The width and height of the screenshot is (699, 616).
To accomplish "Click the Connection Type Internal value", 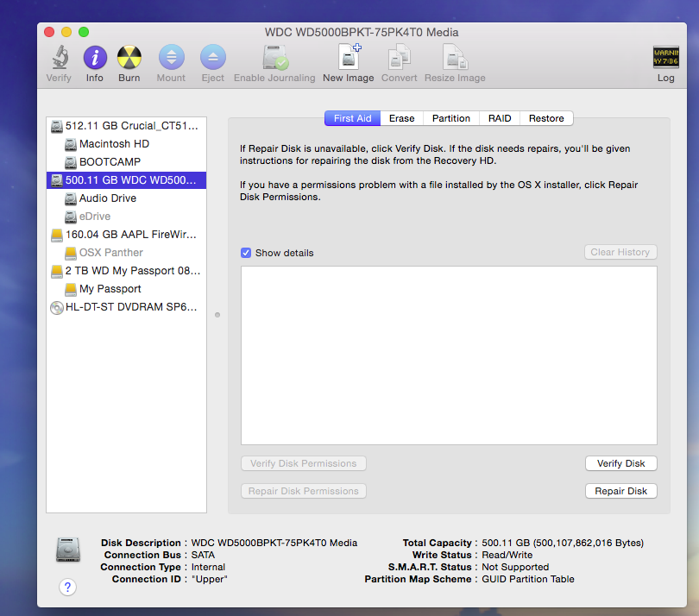I will [208, 568].
